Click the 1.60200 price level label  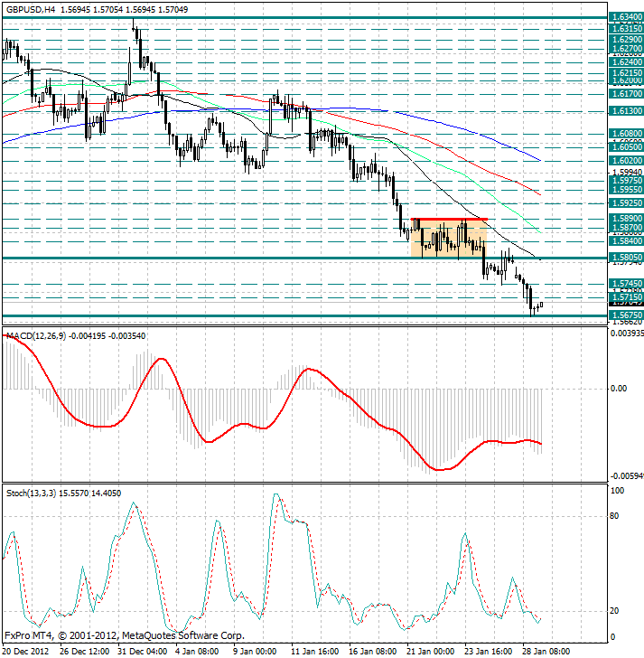click(x=626, y=161)
